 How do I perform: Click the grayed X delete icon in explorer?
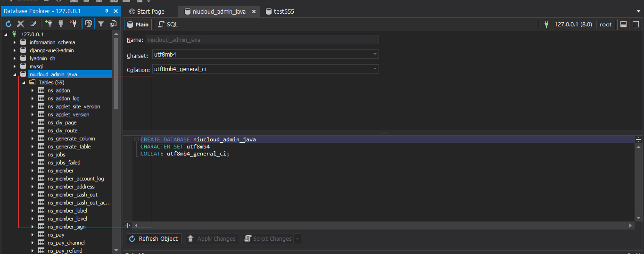tap(21, 24)
